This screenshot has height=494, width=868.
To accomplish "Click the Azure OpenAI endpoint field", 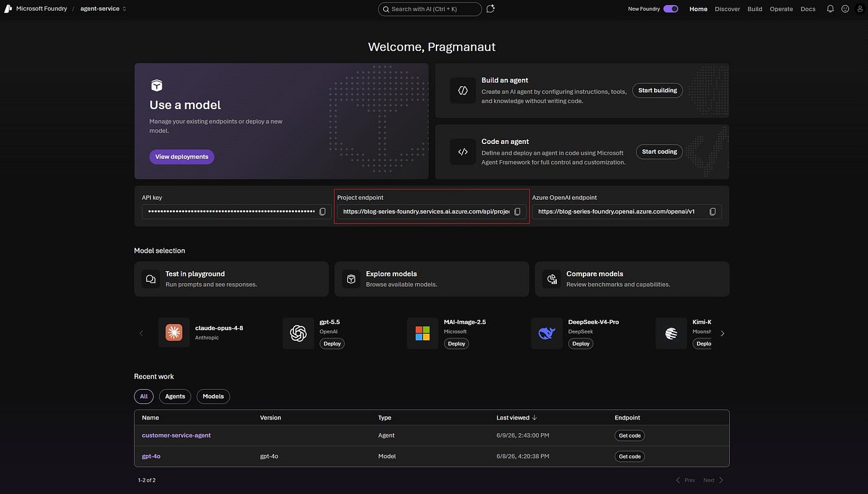I will tap(627, 212).
